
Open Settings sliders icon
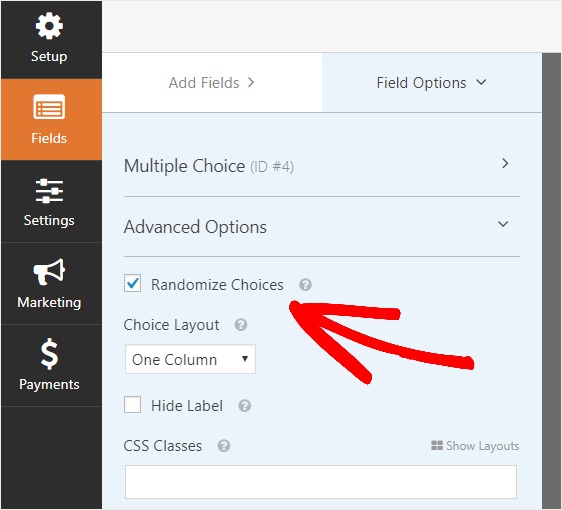click(49, 191)
